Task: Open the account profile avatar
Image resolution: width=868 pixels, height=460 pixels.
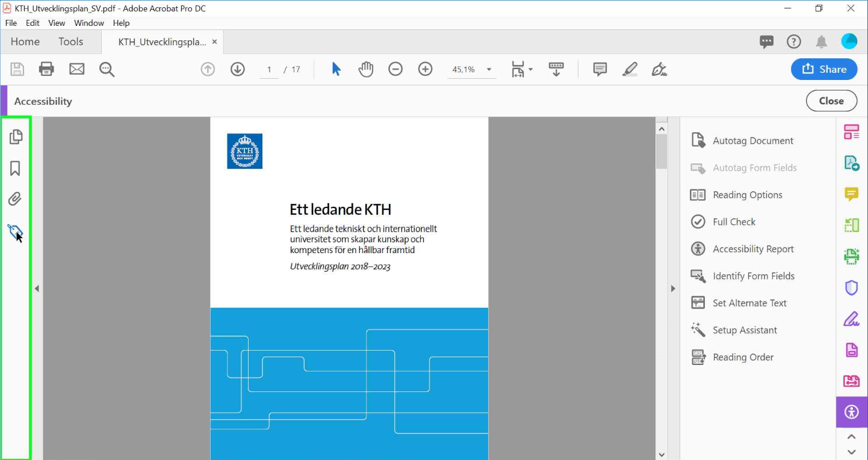Action: pos(849,41)
